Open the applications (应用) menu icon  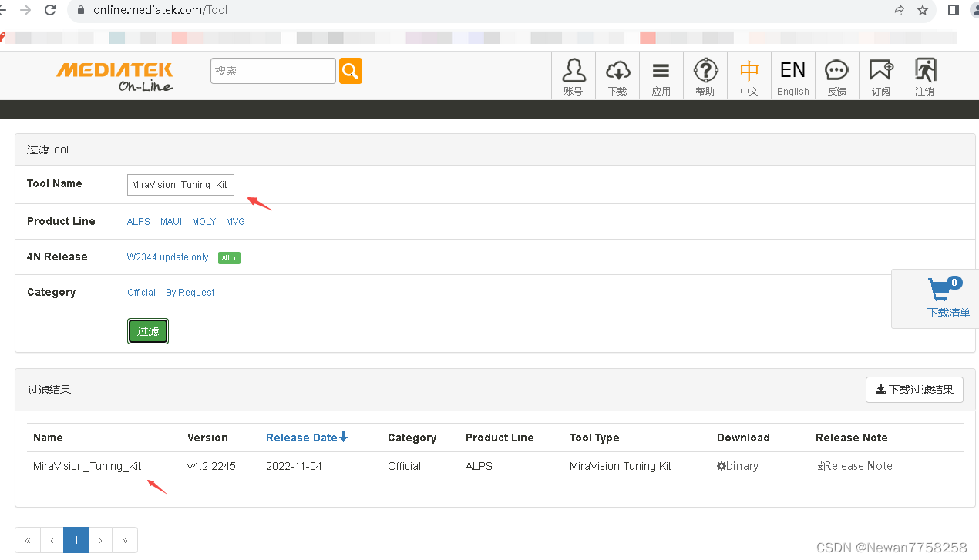[661, 76]
